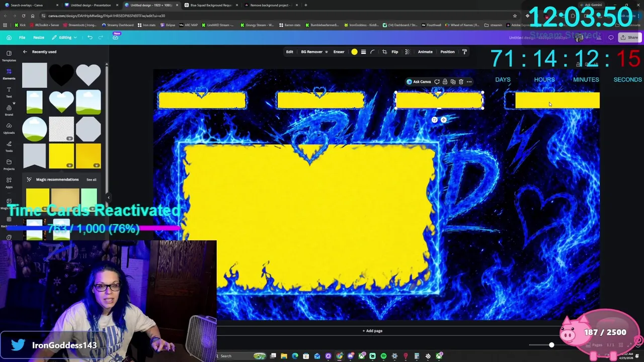Image resolution: width=644 pixels, height=362 pixels.
Task: Open the Projects panel in the sidebar
Action: click(x=9, y=164)
